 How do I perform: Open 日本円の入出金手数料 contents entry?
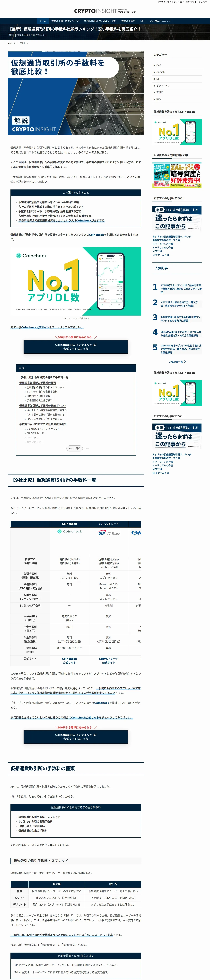point(38,396)
